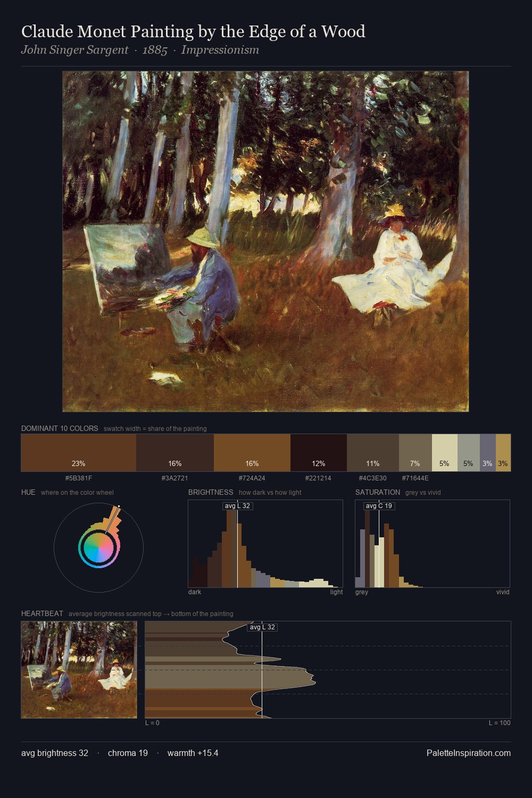Click the 'vivid' axis label

click(503, 592)
